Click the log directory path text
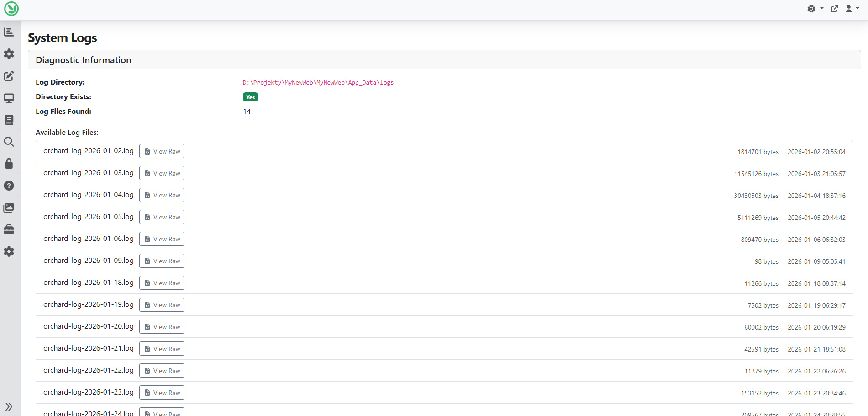 click(x=318, y=83)
